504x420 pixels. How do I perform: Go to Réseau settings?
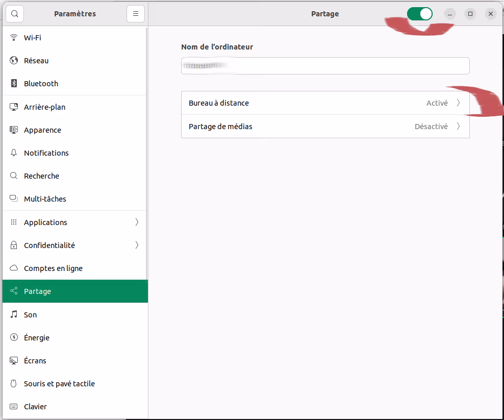point(36,61)
